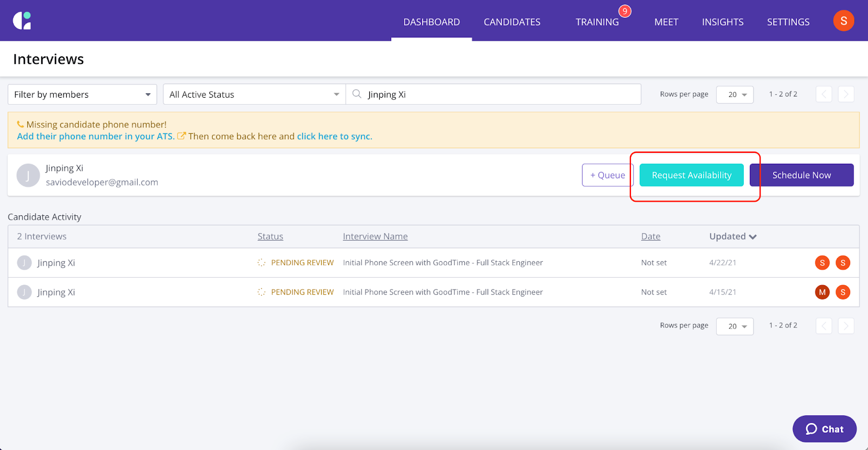
Task: Click pending status icon in 4/22/21 row
Action: (261, 262)
